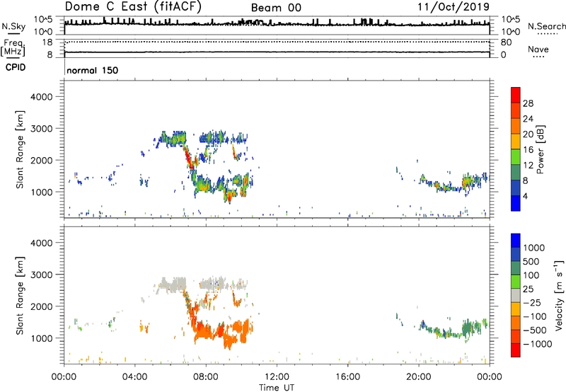Click the 'N.Search' legend label
This screenshot has height=392, width=566.
547,26
